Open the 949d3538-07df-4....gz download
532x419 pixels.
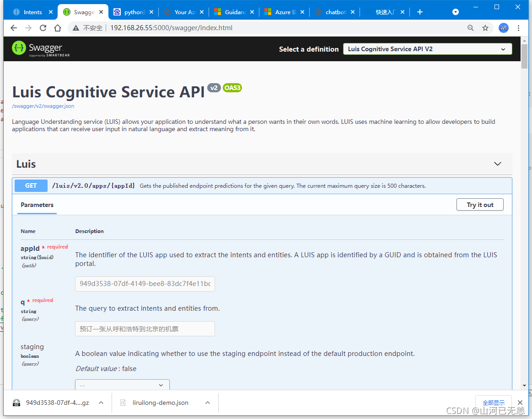coord(51,403)
